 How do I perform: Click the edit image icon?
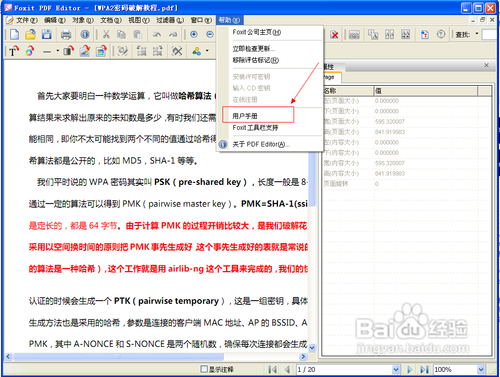85,51
